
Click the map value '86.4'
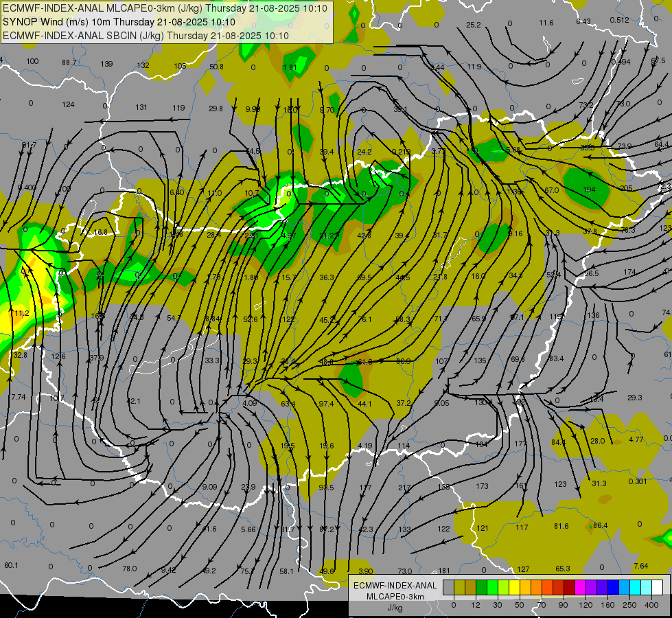pos(601,525)
